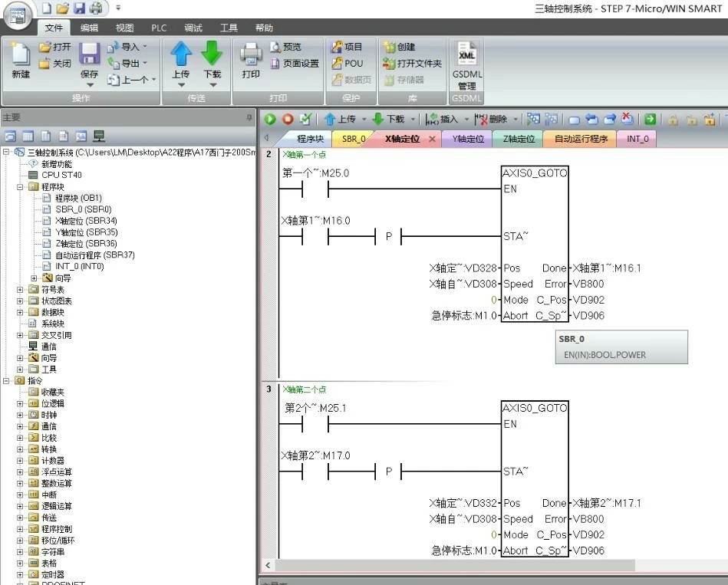Screen dimensions: 728x585
Task: Expand the 定时器 instruction folder
Action: [20, 575]
